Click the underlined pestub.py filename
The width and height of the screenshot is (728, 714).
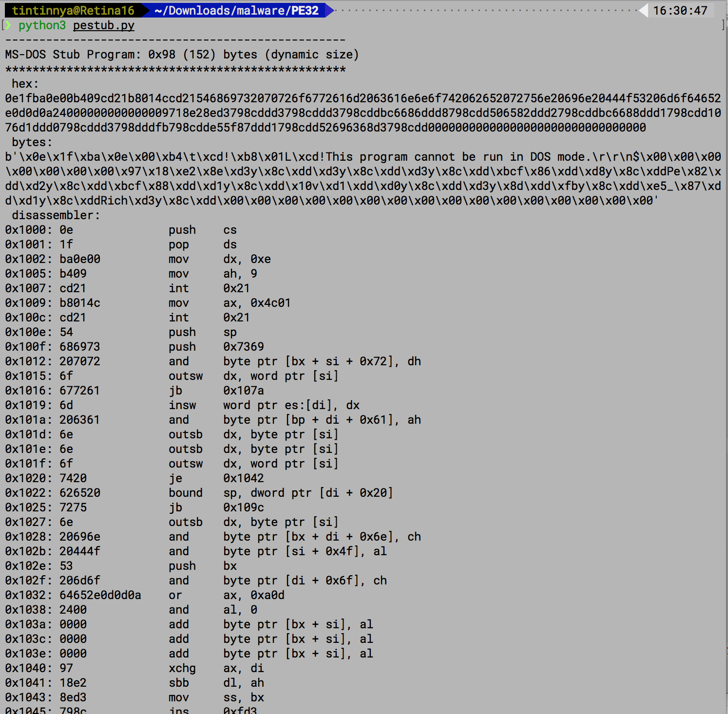[103, 25]
